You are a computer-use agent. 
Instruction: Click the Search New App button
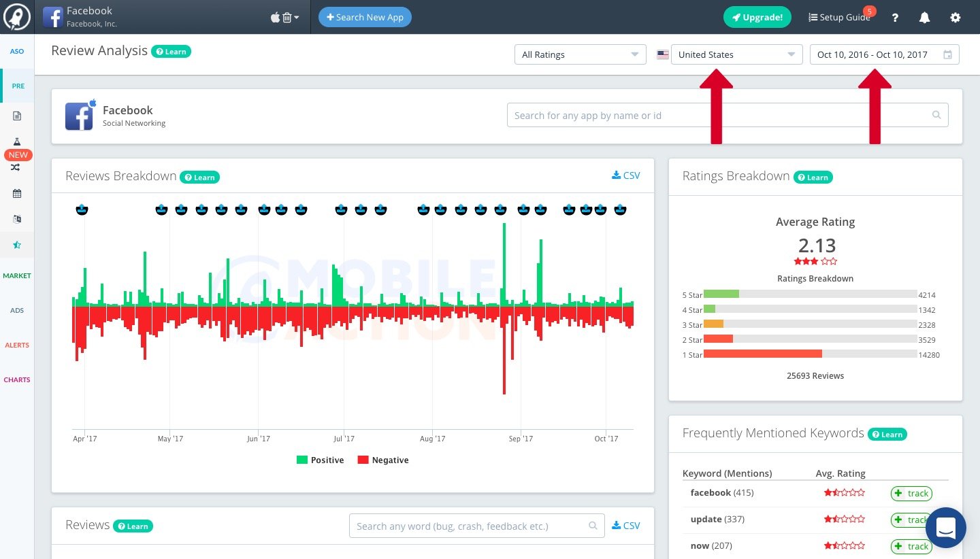click(365, 17)
